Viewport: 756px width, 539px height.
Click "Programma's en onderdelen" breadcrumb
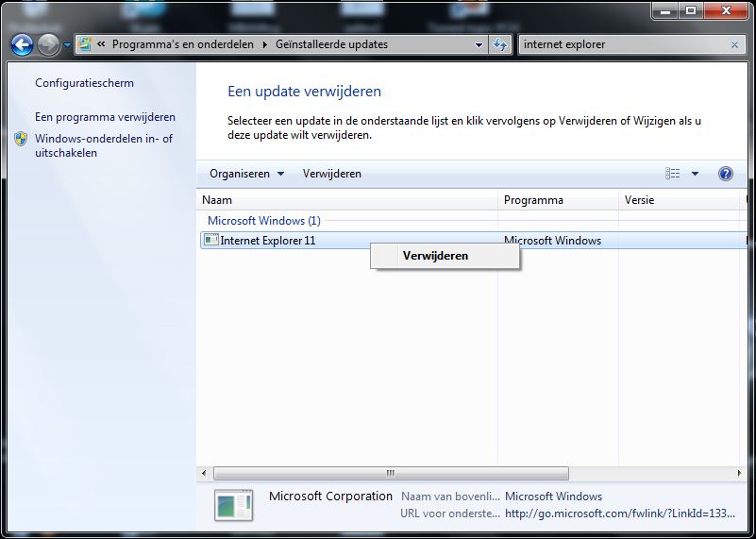(x=183, y=44)
